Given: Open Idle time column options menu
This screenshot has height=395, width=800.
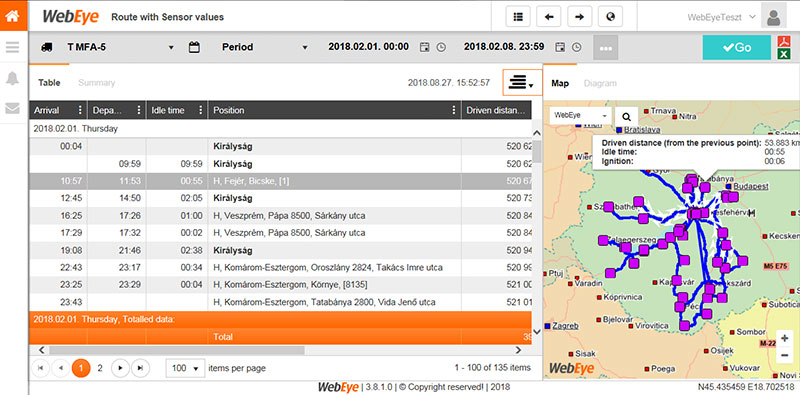Looking at the screenshot, I should click(201, 110).
